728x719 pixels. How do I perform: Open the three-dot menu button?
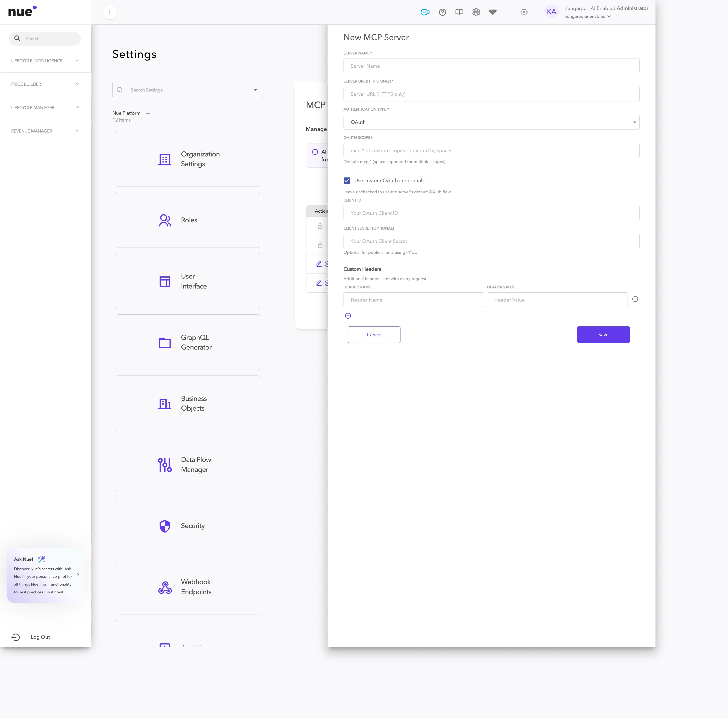(x=110, y=12)
